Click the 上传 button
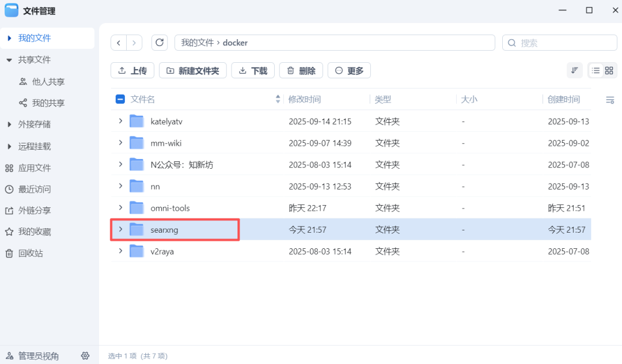 click(x=132, y=70)
